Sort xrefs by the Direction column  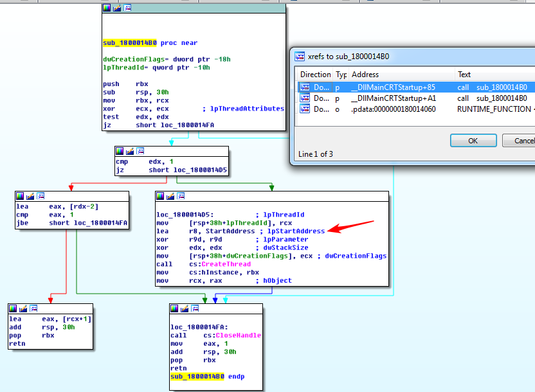(x=315, y=75)
